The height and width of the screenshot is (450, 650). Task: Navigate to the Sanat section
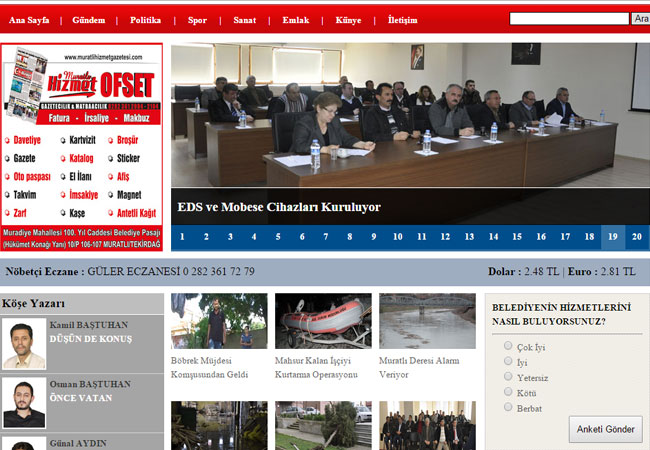coord(245,20)
